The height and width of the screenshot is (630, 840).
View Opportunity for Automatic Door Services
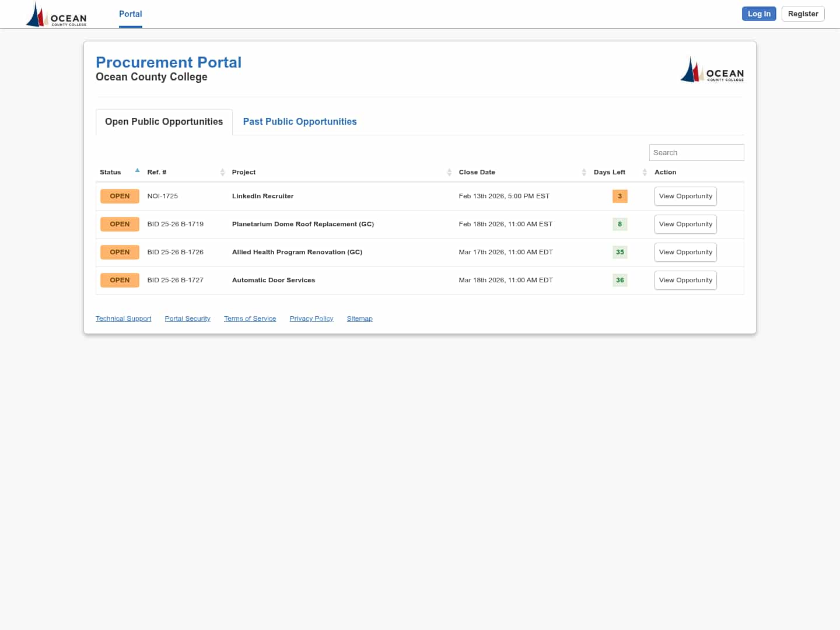pos(685,280)
